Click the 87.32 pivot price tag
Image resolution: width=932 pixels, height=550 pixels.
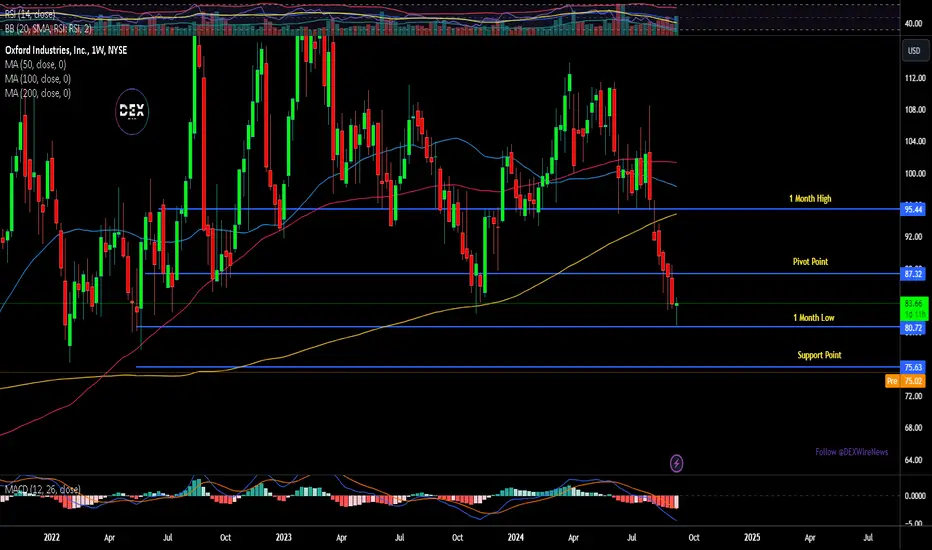click(914, 274)
